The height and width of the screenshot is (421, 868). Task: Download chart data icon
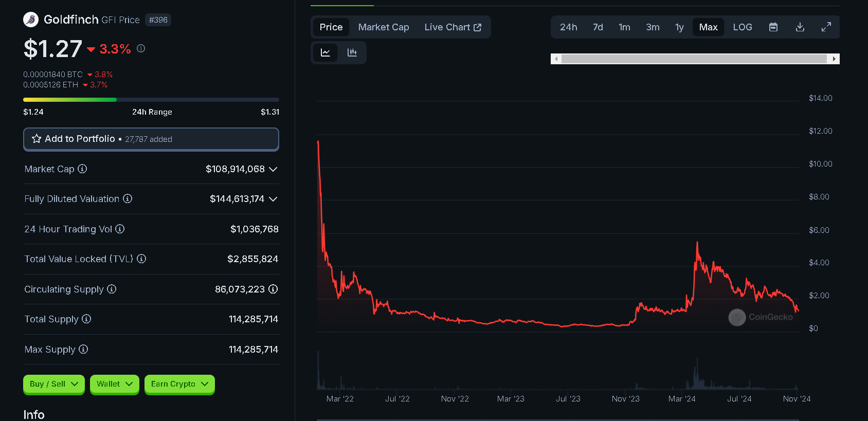pyautogui.click(x=800, y=27)
